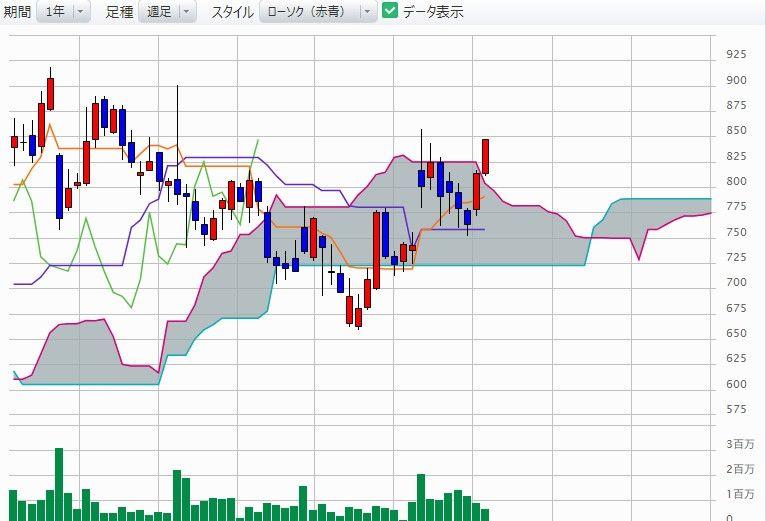The height and width of the screenshot is (521, 766).
Task: Click the 期間 label
Action: (17, 12)
